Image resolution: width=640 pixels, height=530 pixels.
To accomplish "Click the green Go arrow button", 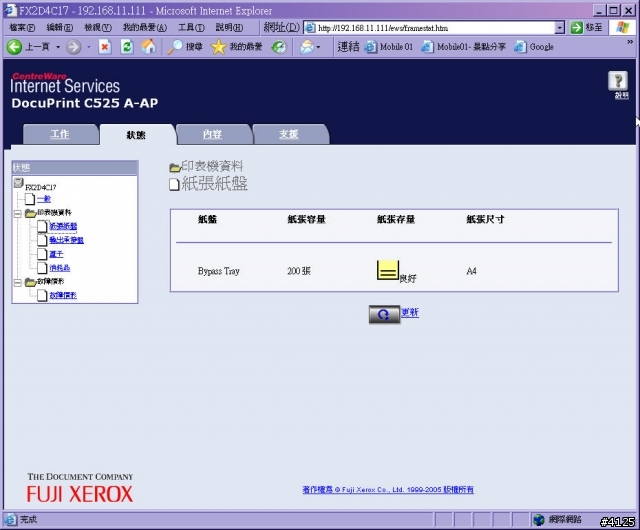I will pyautogui.click(x=576, y=27).
